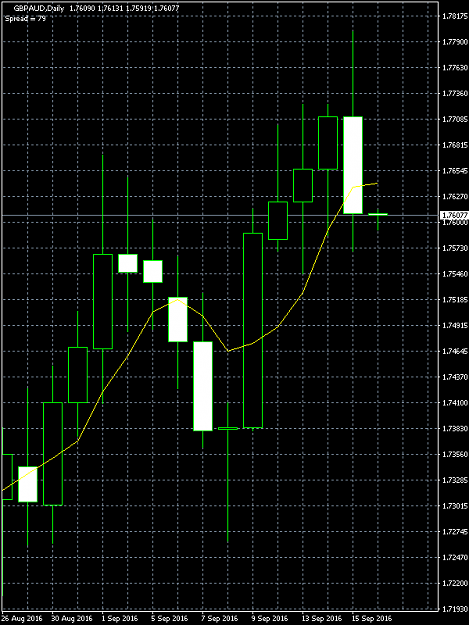Screen dimensions: 469x625
Task: Click price axis label 1.77900
Action: [455, 42]
